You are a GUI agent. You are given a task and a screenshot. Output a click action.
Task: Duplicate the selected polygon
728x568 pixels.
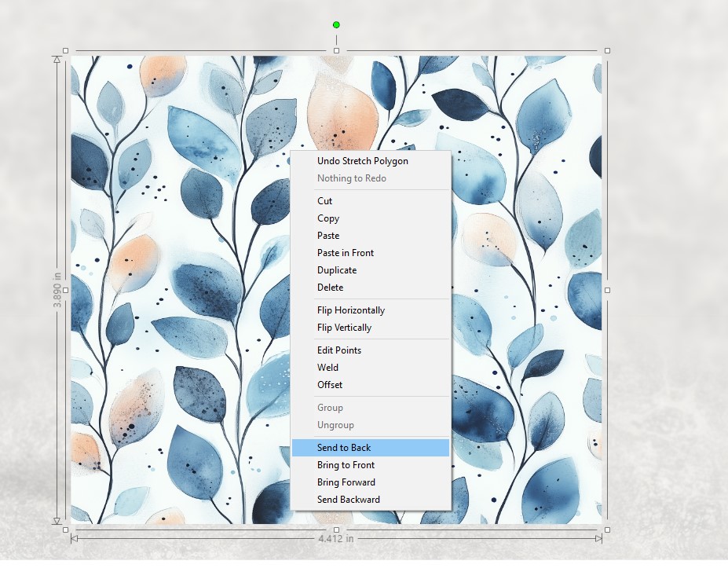(337, 270)
